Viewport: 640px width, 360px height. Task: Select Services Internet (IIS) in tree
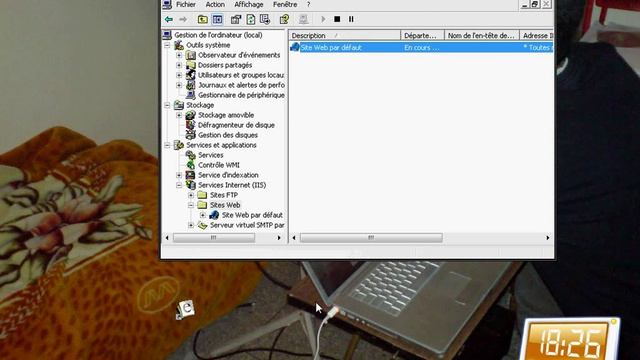pos(232,185)
